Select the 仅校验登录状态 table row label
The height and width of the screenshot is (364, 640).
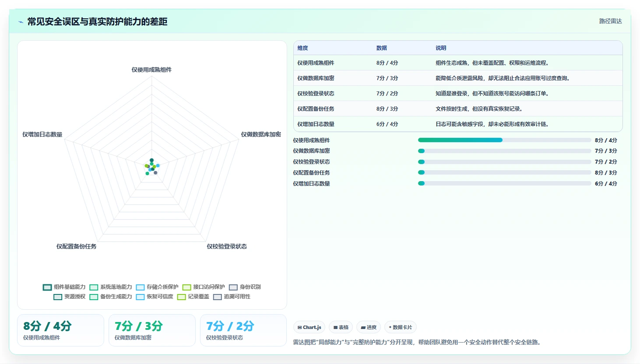(316, 94)
